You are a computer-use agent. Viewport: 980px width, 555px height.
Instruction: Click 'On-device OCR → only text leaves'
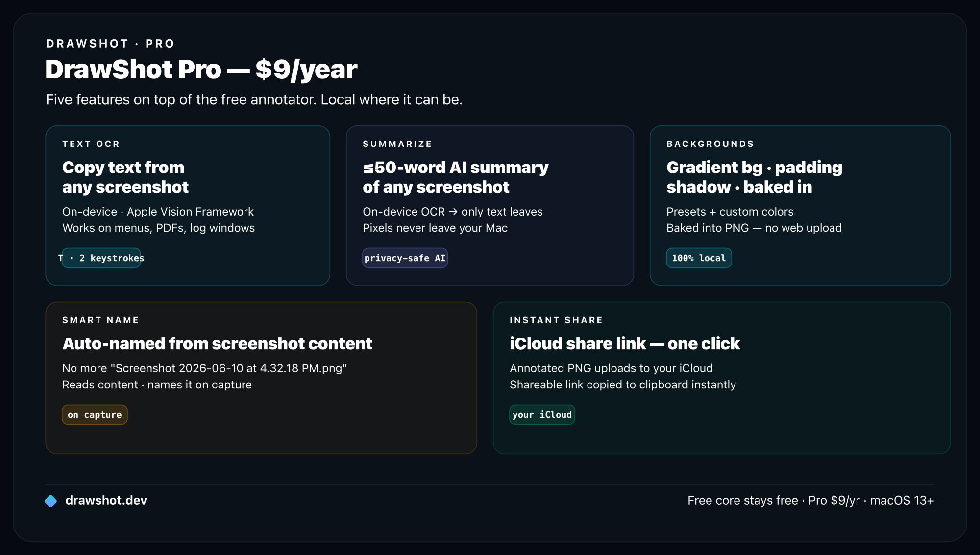click(x=453, y=212)
